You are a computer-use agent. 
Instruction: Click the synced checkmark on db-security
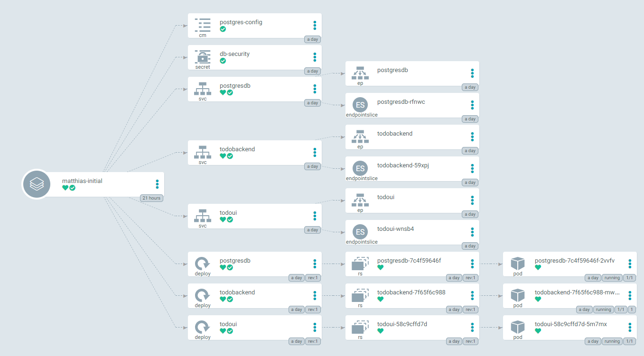(223, 61)
